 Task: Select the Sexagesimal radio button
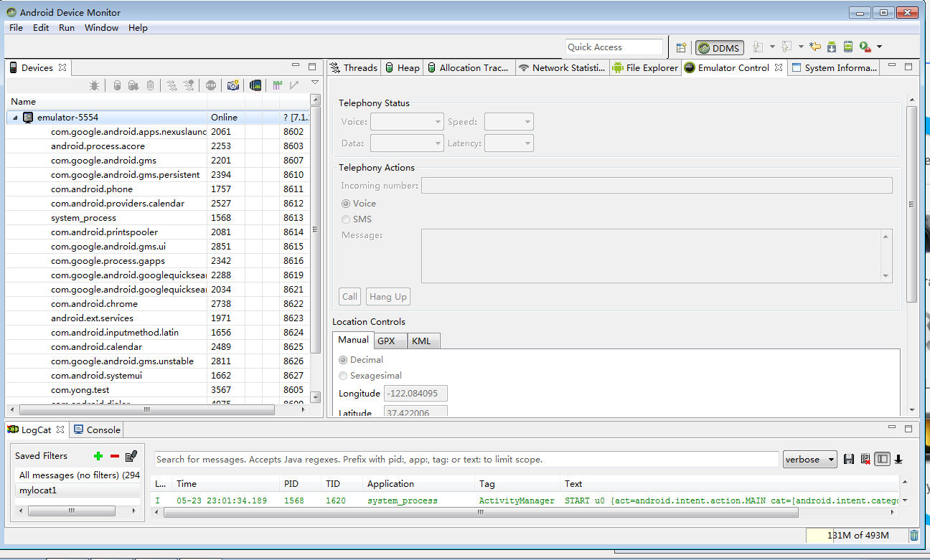tap(343, 376)
